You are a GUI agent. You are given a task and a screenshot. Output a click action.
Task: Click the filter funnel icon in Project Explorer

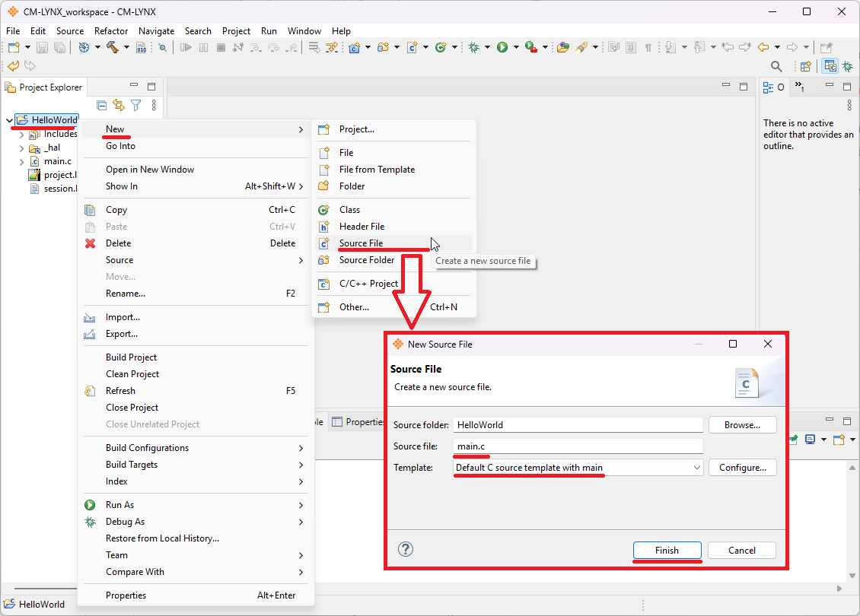click(136, 106)
